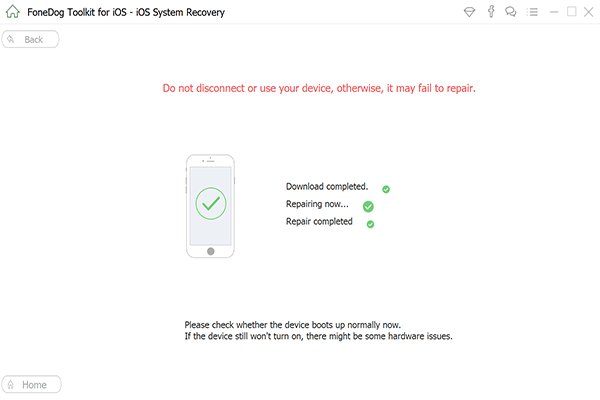Screen dimensions: 600x400
Task: Click the Repair completed status text
Action: pos(319,221)
